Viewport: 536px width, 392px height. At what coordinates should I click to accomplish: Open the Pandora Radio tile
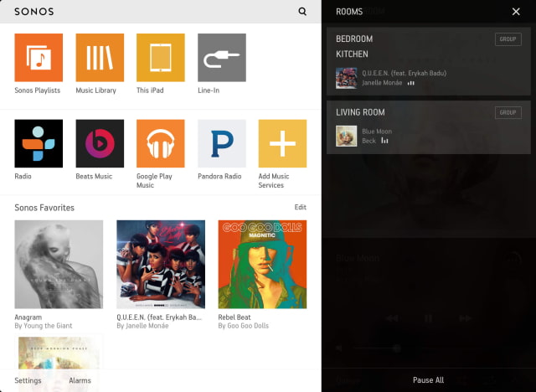(x=222, y=143)
